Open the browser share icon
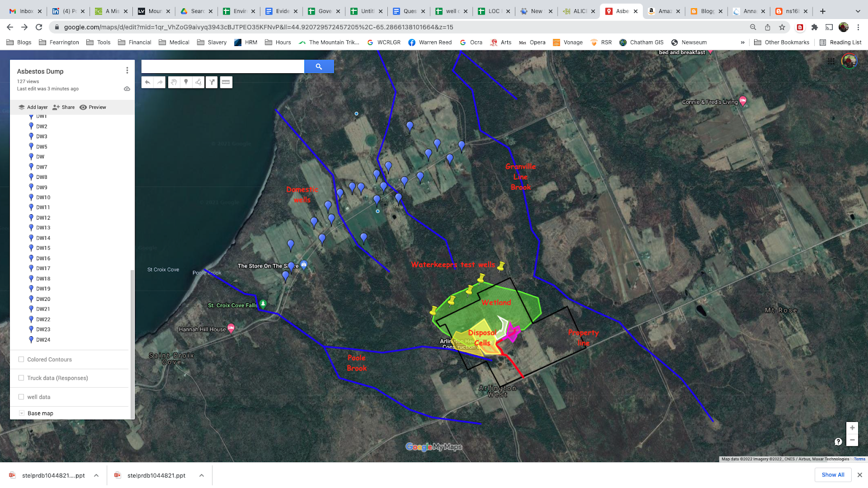 pyautogui.click(x=767, y=27)
